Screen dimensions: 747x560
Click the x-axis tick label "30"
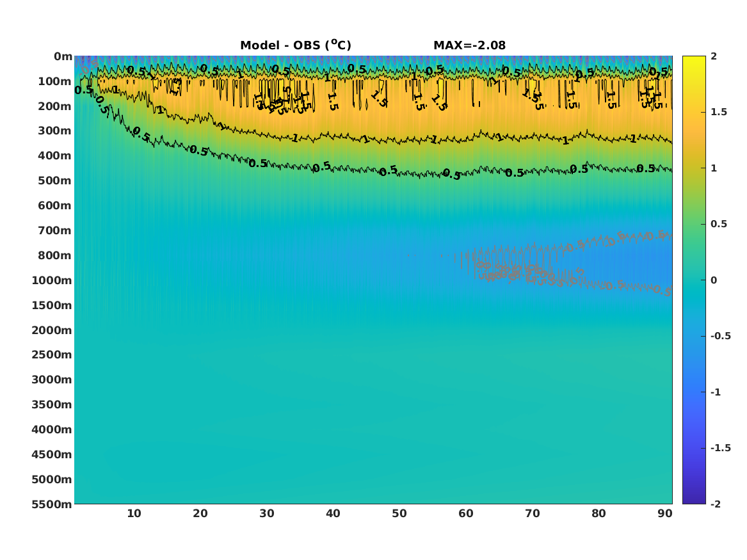pyautogui.click(x=267, y=513)
